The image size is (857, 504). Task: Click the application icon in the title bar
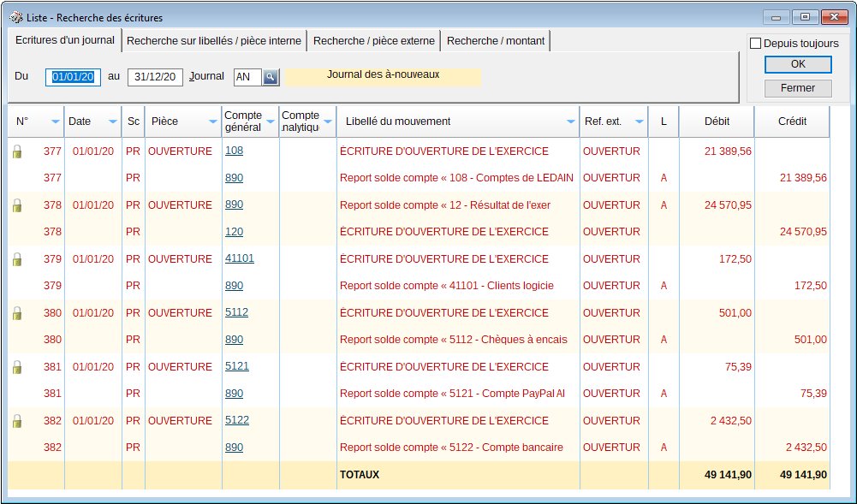16,17
